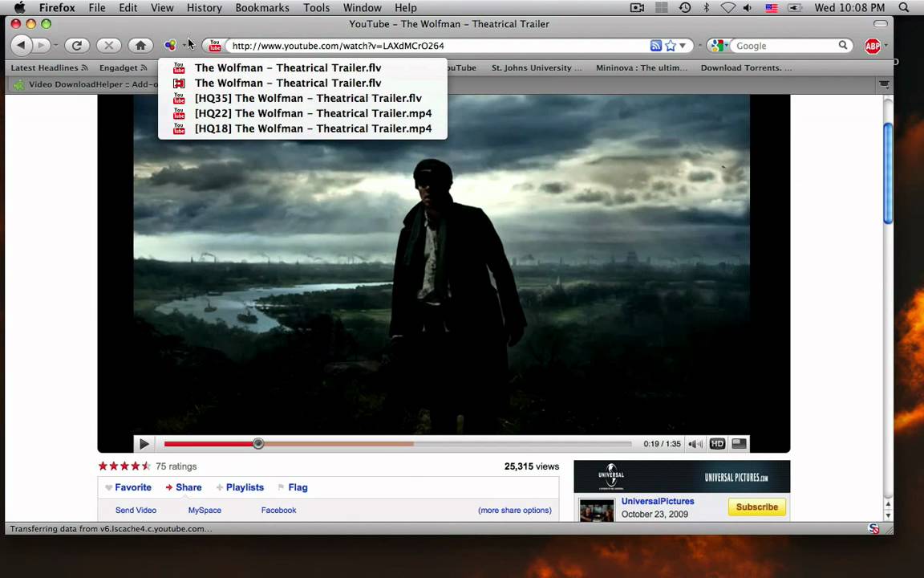
Task: Open the UniversalPictures channel link
Action: pos(658,501)
